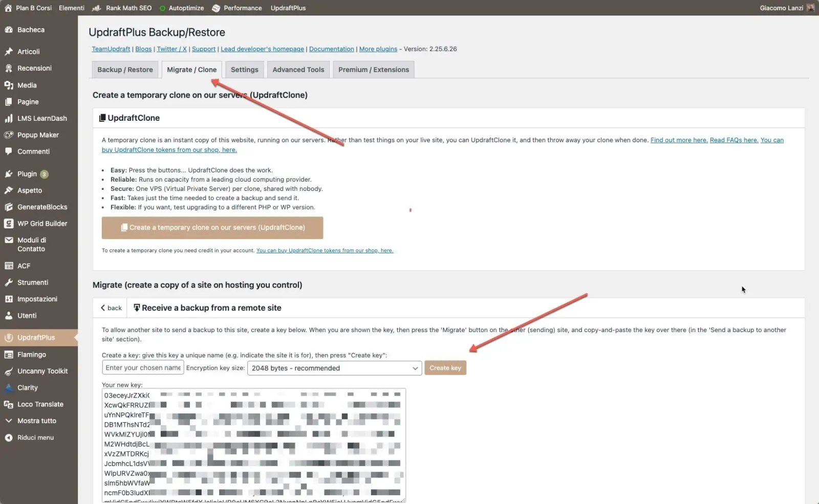Click the GenerateBlocks icon
819x504 pixels.
point(9,207)
